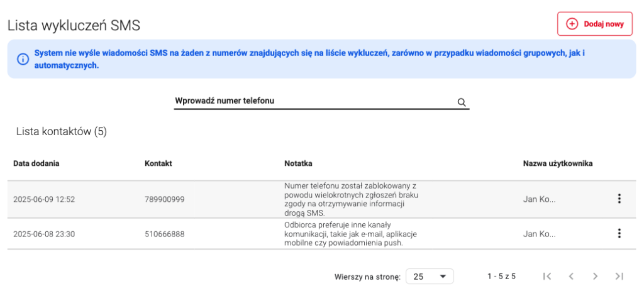Go to the next page arrow

595,277
